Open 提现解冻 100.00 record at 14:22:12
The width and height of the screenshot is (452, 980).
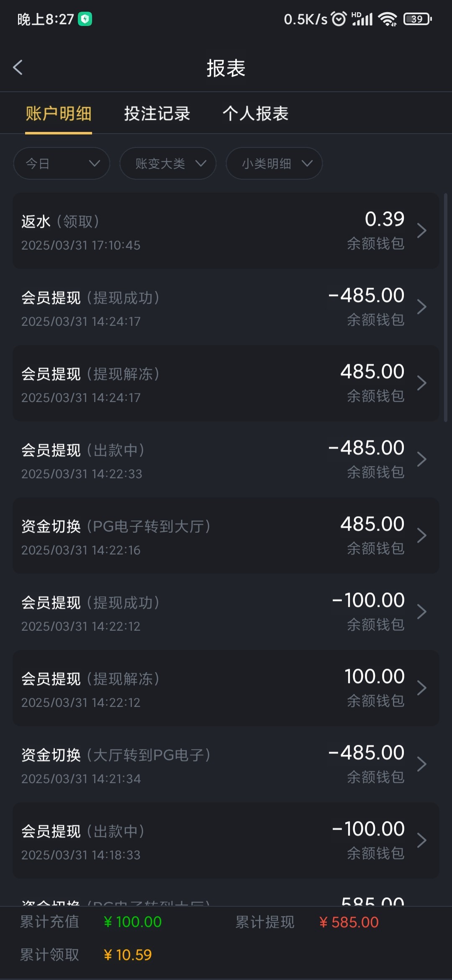pos(226,688)
